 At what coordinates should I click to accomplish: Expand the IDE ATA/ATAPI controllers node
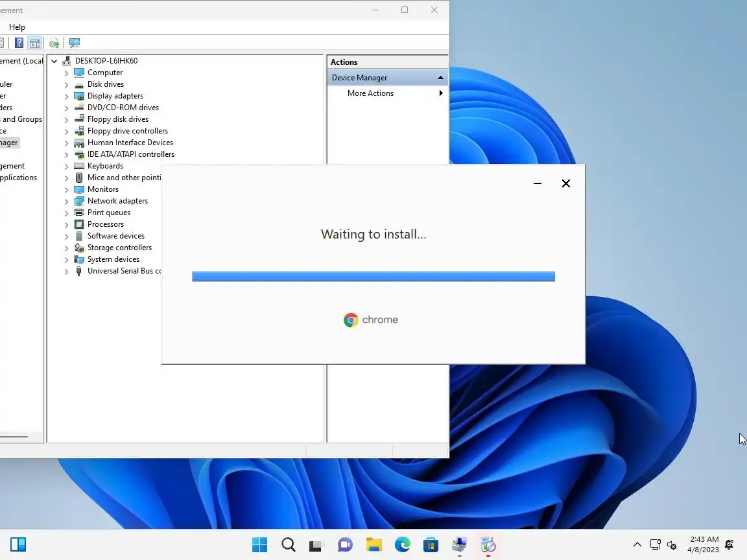tap(67, 155)
